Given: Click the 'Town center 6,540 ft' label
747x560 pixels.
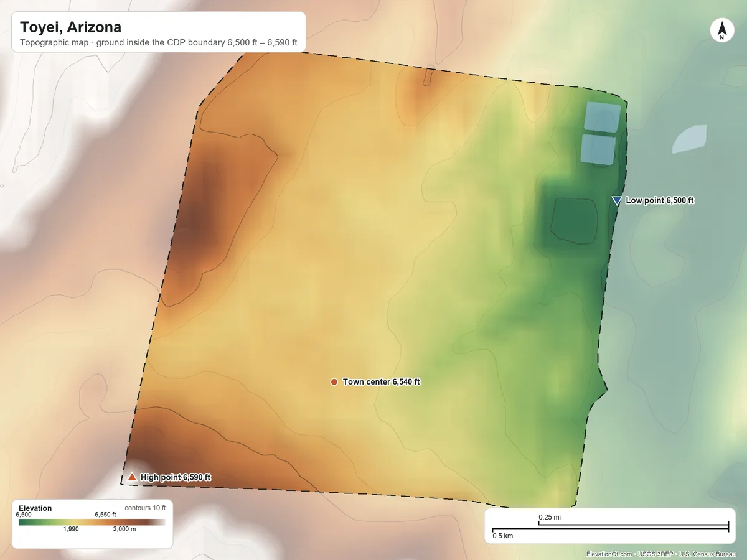Looking at the screenshot, I should pyautogui.click(x=381, y=381).
